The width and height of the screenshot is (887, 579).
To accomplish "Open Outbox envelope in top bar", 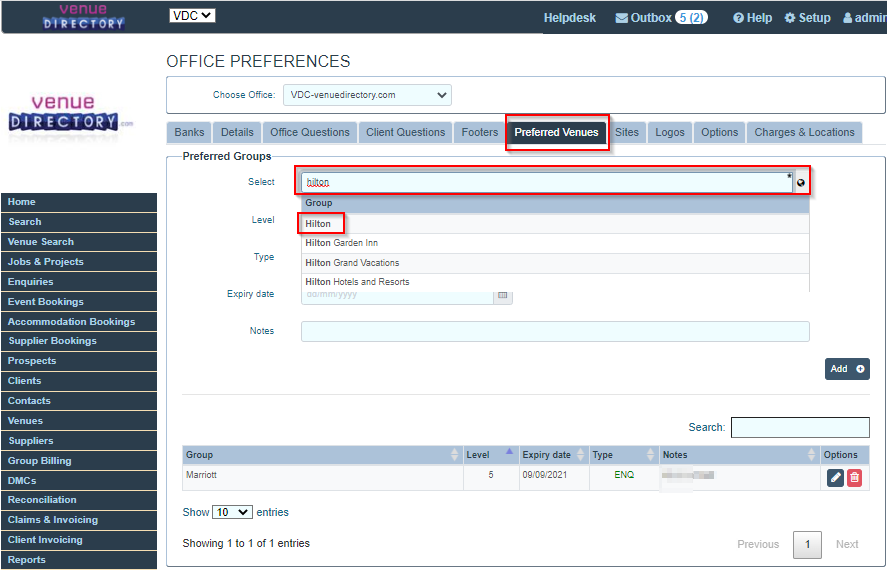I will (661, 18).
